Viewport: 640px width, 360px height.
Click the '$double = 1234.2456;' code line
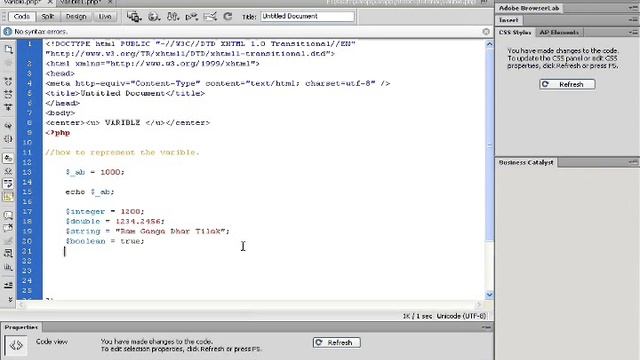pyautogui.click(x=115, y=221)
